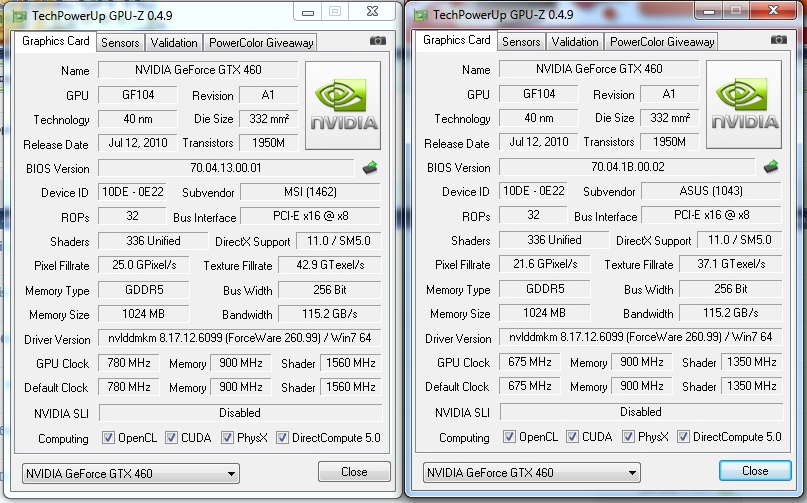
Task: Click the Bus Interface field in the right window
Action: pos(711,215)
